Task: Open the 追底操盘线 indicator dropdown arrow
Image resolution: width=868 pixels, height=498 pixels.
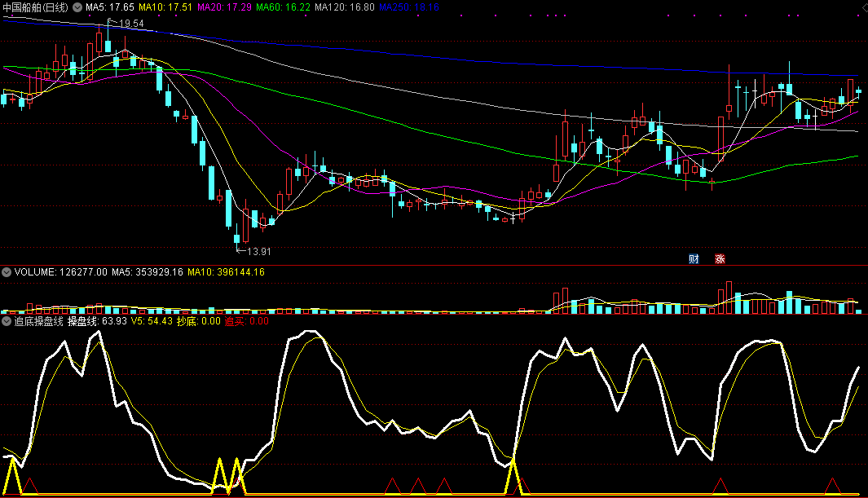Action: coord(7,321)
